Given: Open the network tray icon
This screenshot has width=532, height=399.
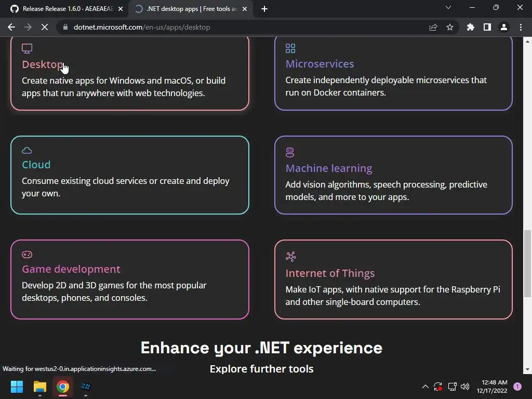Looking at the screenshot, I should point(452,387).
